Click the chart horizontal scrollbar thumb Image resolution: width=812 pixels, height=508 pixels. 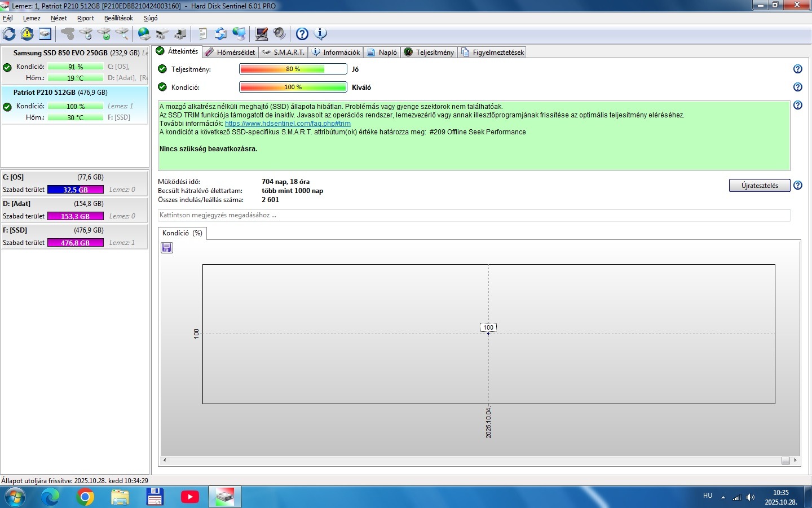click(x=785, y=461)
